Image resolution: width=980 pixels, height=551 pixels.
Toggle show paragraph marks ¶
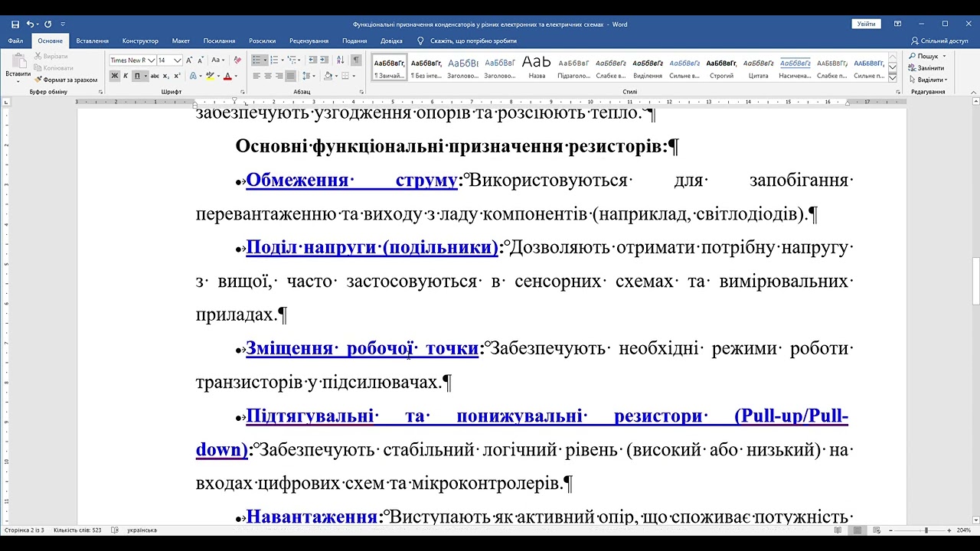tap(356, 60)
